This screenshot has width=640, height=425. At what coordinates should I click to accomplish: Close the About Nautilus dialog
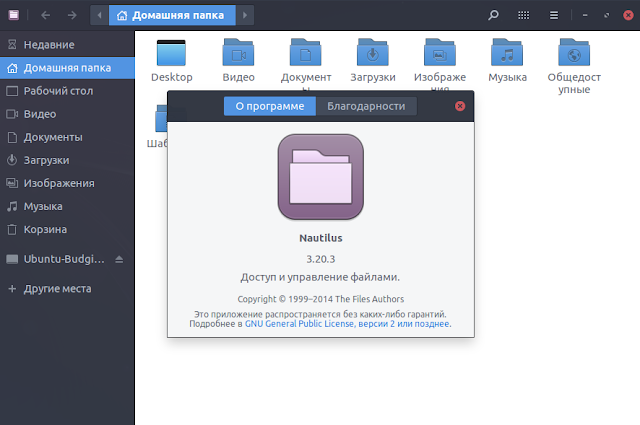coord(460,106)
